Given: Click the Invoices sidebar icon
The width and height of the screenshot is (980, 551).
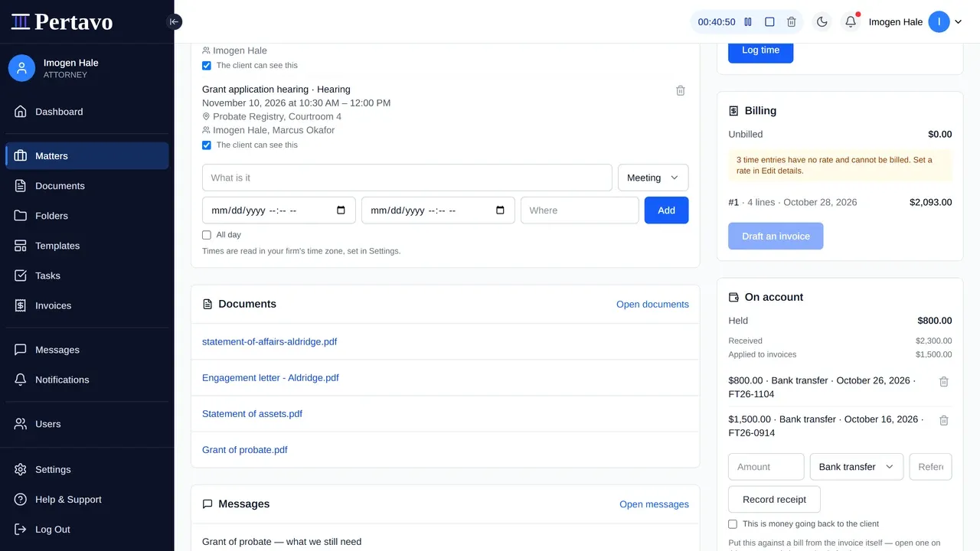Looking at the screenshot, I should (21, 305).
